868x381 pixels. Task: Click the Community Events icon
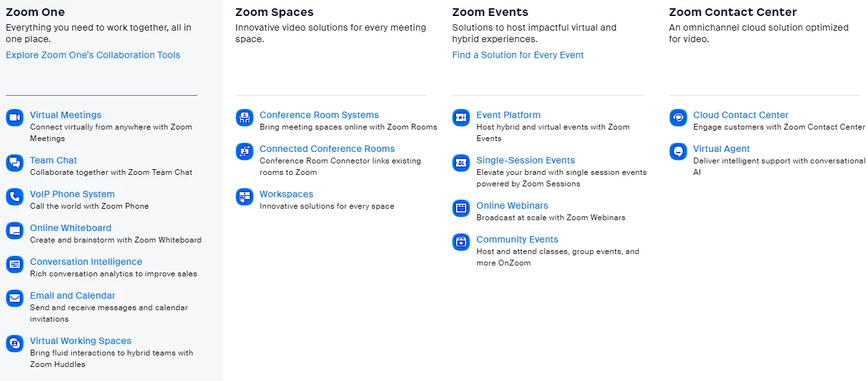(461, 242)
